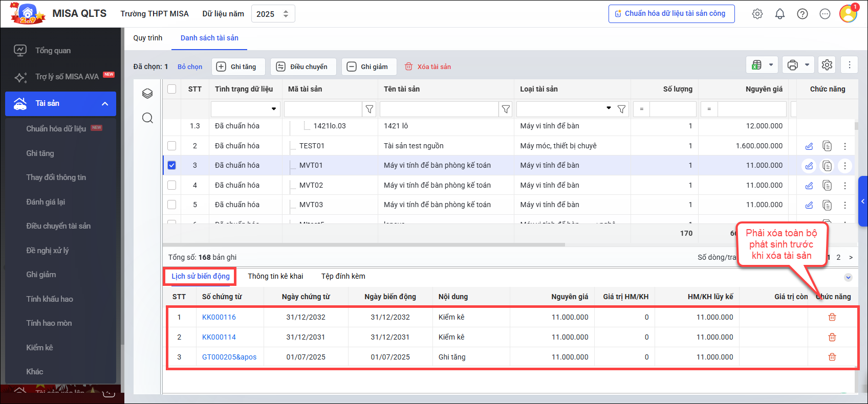Click the Ghi giảm button
The height and width of the screenshot is (404, 868).
pos(368,66)
